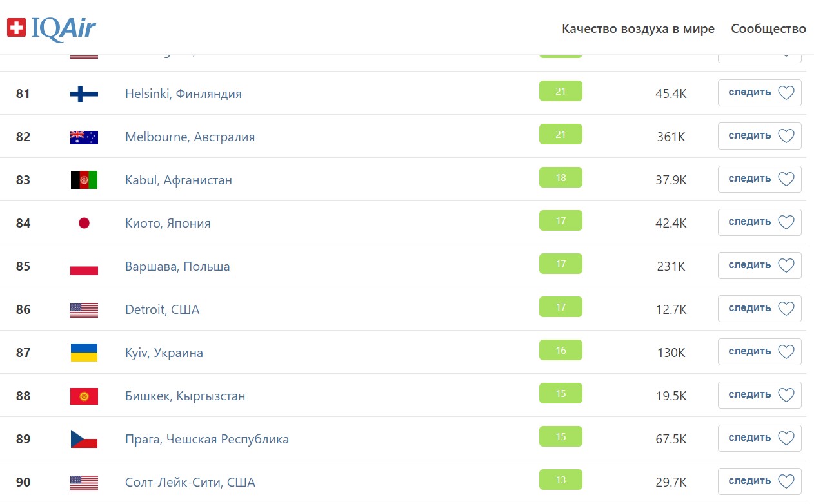Click the Czech flag beside Прага
This screenshot has width=814, height=504.
click(x=84, y=439)
